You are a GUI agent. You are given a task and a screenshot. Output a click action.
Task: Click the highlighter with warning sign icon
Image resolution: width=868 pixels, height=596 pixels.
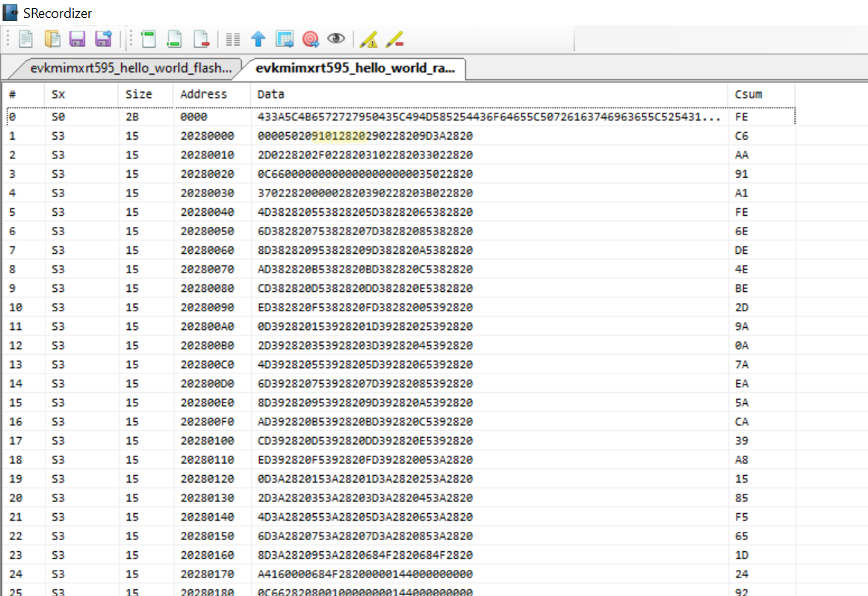pos(369,40)
